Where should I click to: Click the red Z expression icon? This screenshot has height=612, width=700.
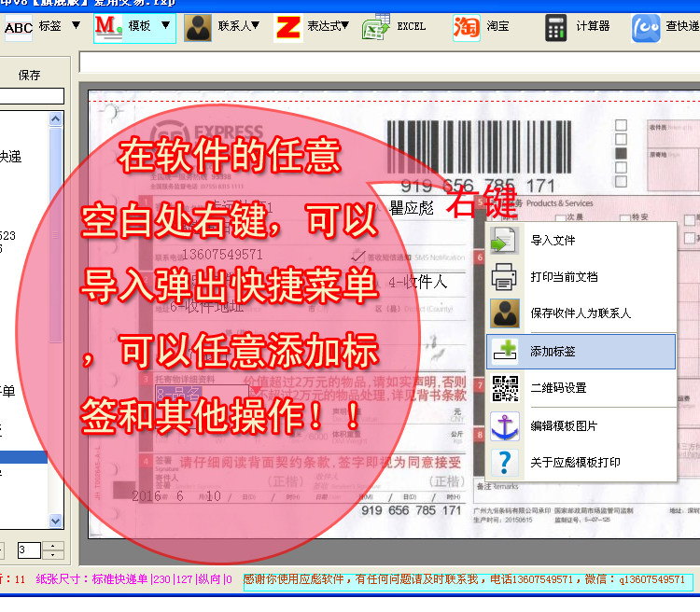click(x=288, y=28)
